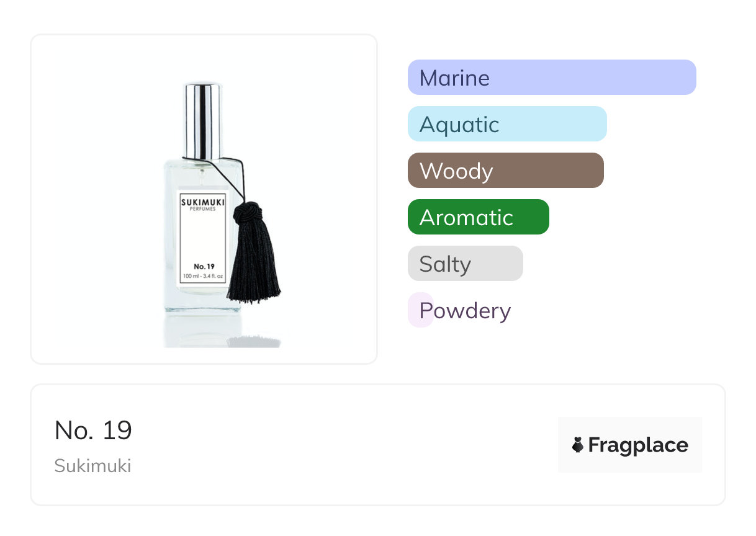Choose the brown Woody accord bar
The width and height of the screenshot is (756, 536).
[x=505, y=171]
